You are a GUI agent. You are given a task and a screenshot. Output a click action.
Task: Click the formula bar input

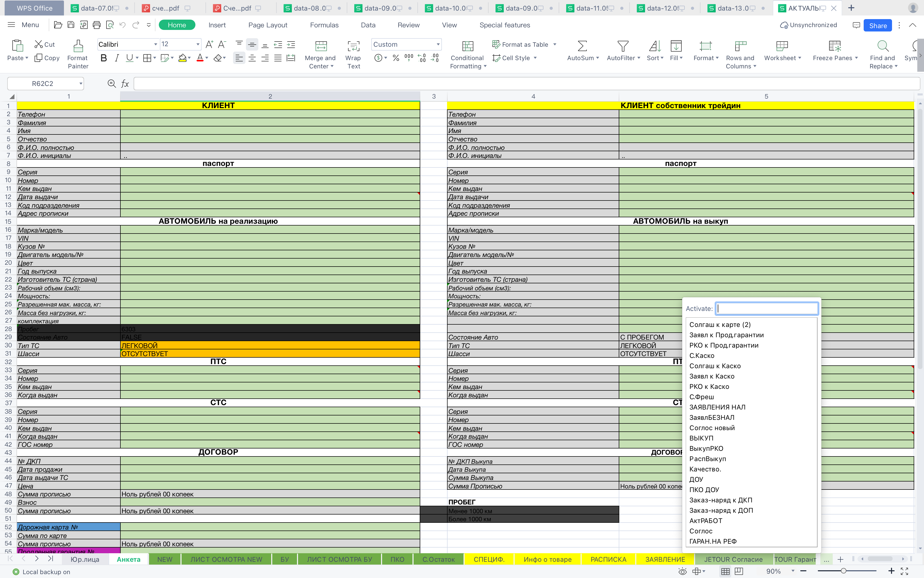[x=526, y=84]
